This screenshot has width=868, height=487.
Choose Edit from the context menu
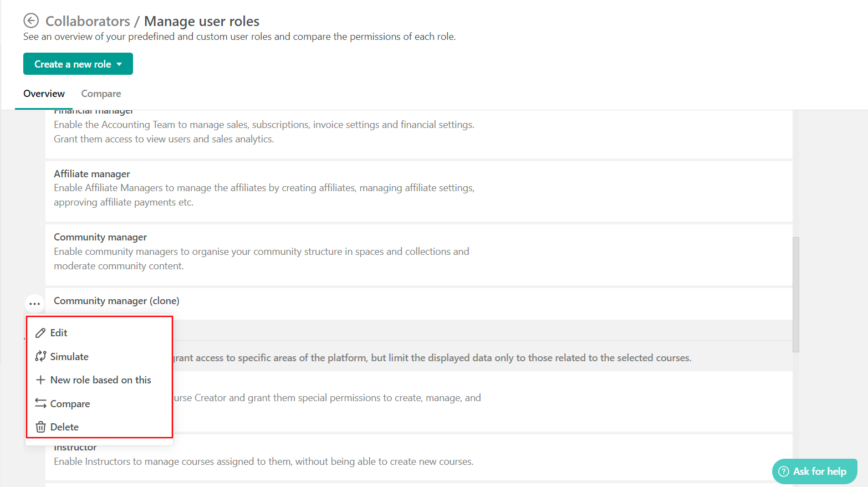58,332
